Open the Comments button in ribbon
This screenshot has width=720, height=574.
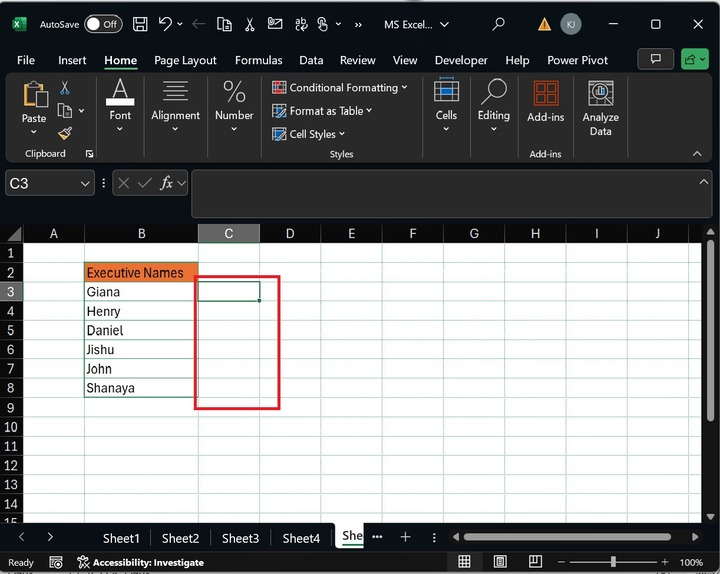click(x=655, y=60)
